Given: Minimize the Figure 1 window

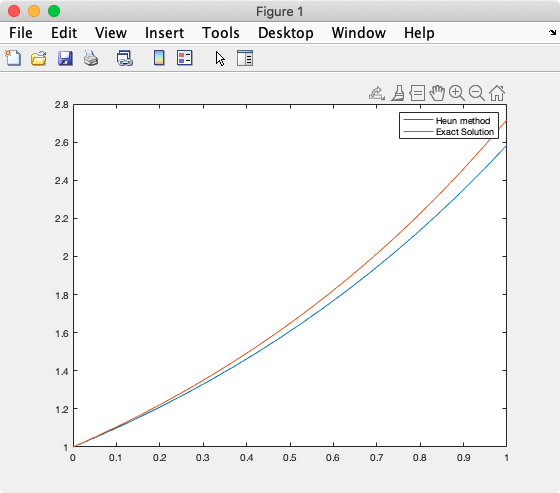Looking at the screenshot, I should tap(34, 11).
